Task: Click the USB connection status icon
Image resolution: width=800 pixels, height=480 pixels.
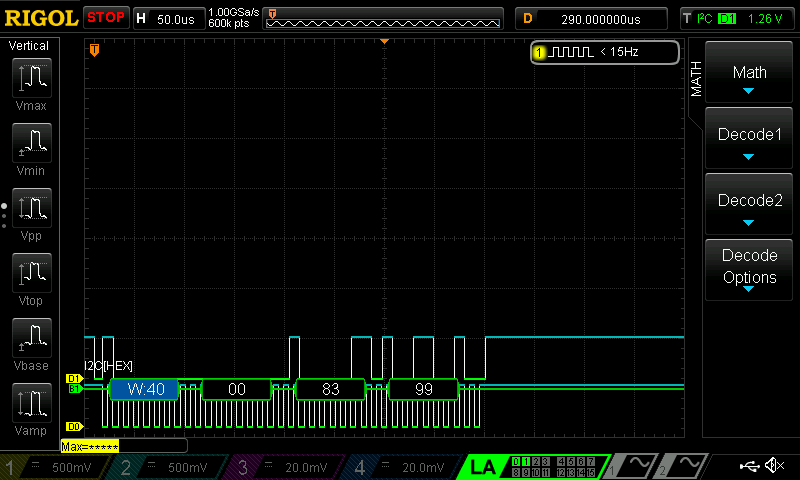Action: (749, 465)
